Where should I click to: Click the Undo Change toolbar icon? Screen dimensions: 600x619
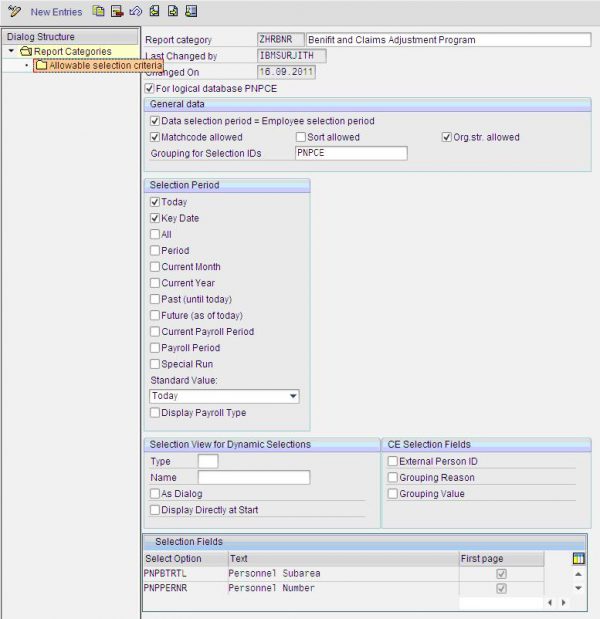(x=135, y=11)
